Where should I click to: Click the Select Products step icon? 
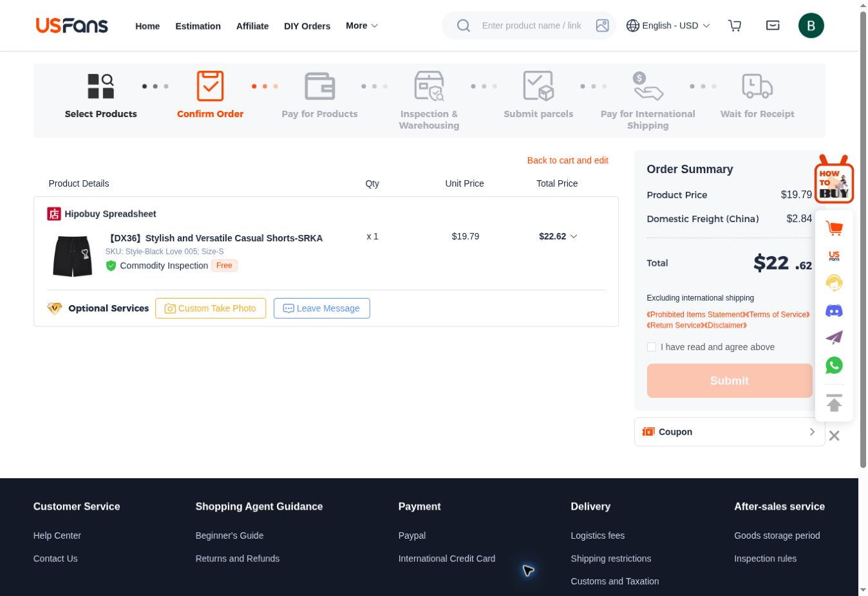[100, 86]
